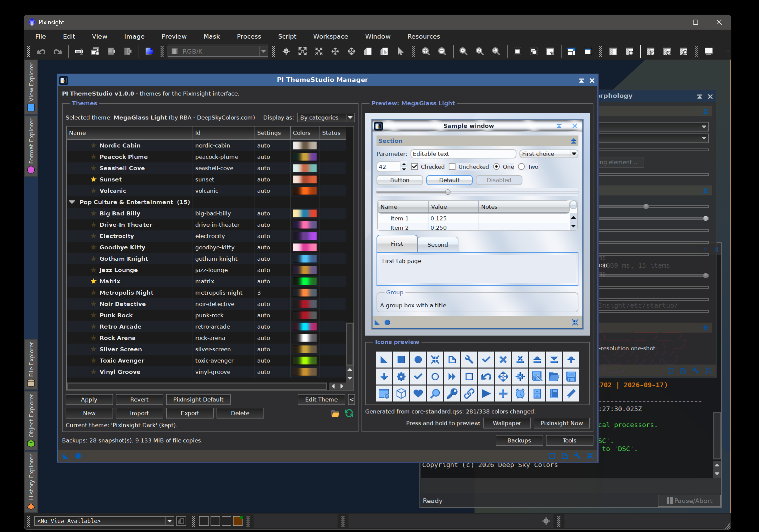
Task: Click the orange folder icon below the themes list
Action: (x=335, y=414)
